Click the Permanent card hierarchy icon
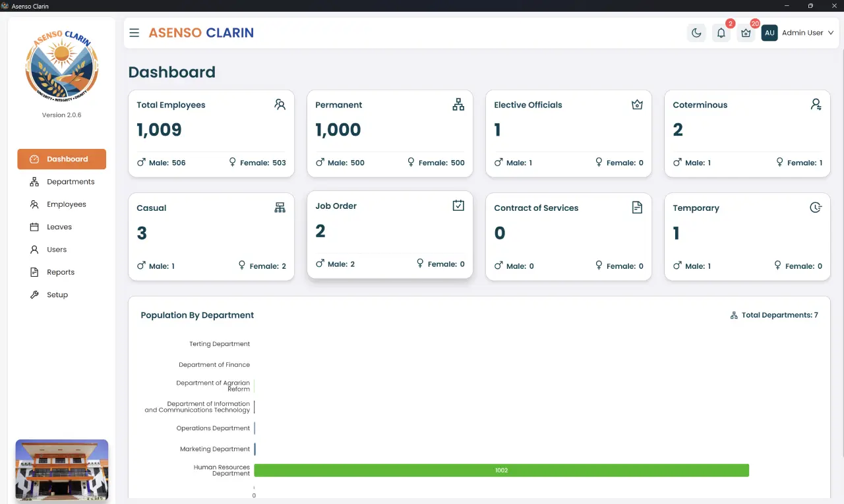Screen dimensions: 844x504 (x=458, y=104)
